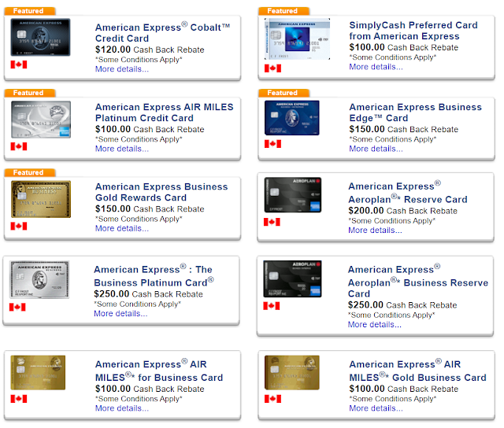Click Some Conditions Apply under $200.00 Aeroplan Reserve Card
The height and width of the screenshot is (428, 504).
392,221
